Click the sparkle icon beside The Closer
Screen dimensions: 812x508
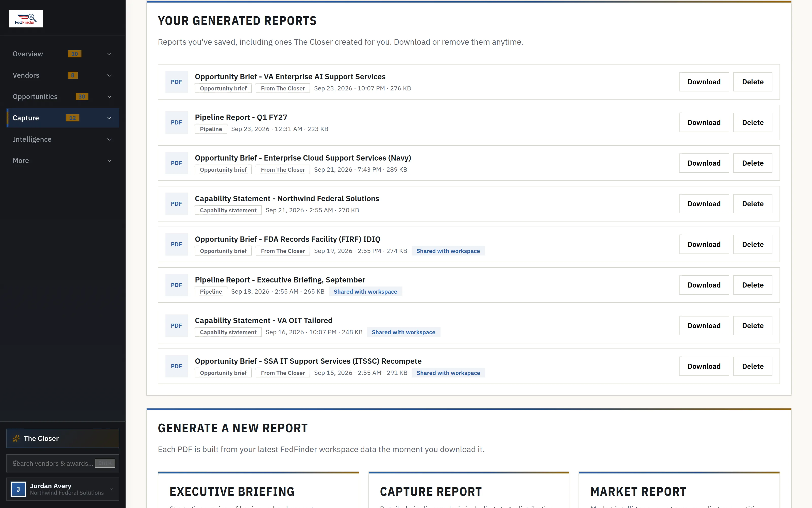coord(16,438)
